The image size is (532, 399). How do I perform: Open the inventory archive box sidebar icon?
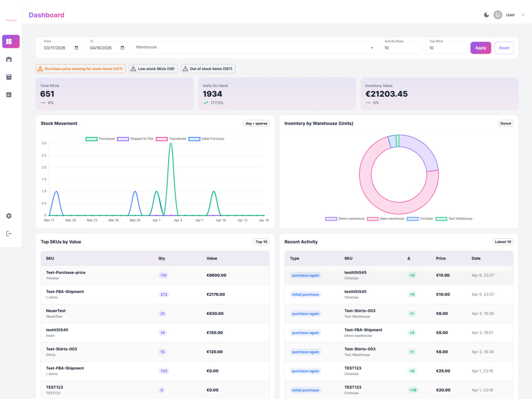click(9, 77)
